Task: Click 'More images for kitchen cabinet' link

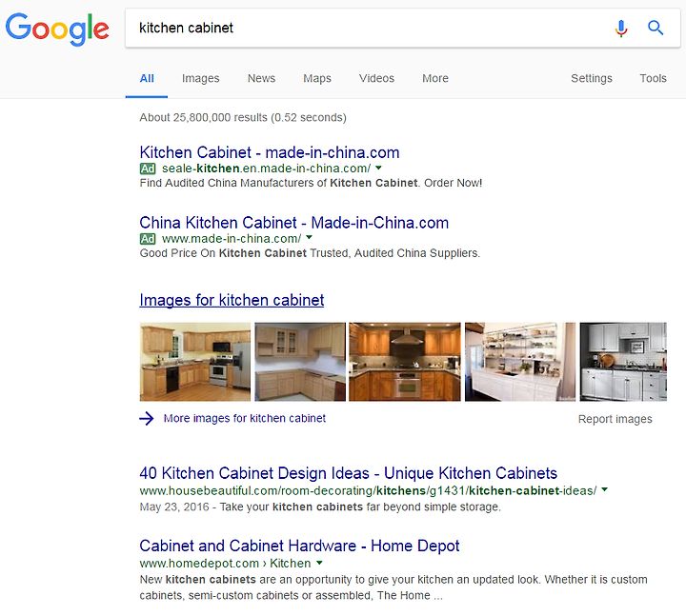Action: pyautogui.click(x=245, y=418)
